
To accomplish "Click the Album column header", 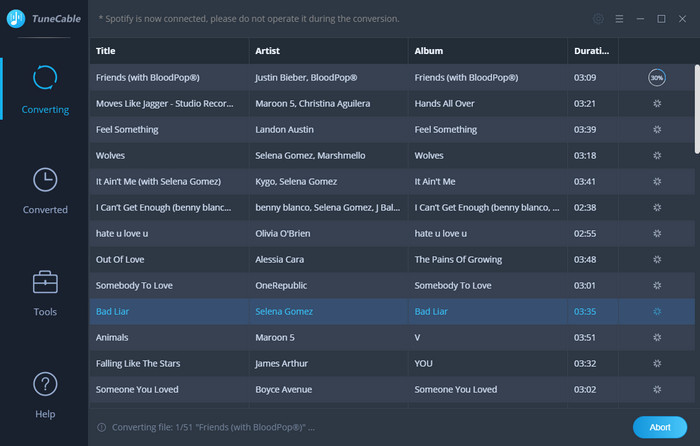I will point(488,51).
